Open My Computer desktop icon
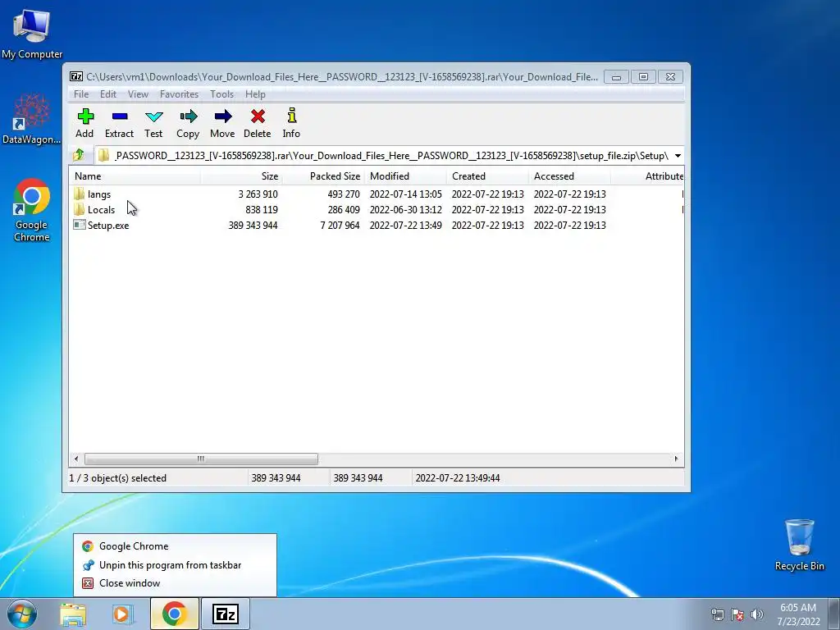This screenshot has height=630, width=840. [x=32, y=33]
